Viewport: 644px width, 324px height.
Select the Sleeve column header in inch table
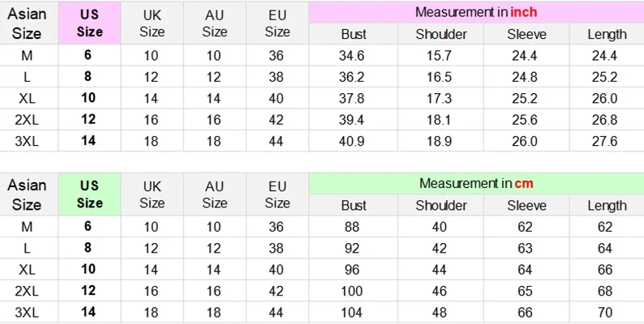click(526, 34)
